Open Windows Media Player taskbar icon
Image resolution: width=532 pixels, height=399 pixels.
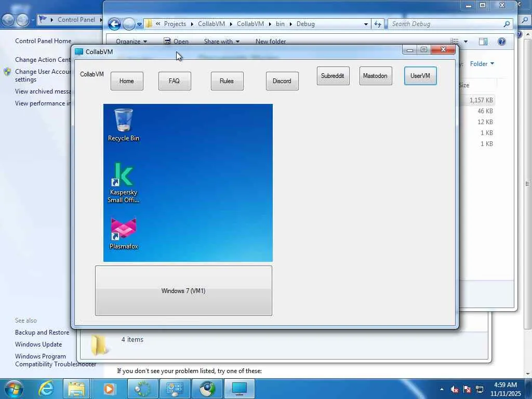[x=109, y=389]
